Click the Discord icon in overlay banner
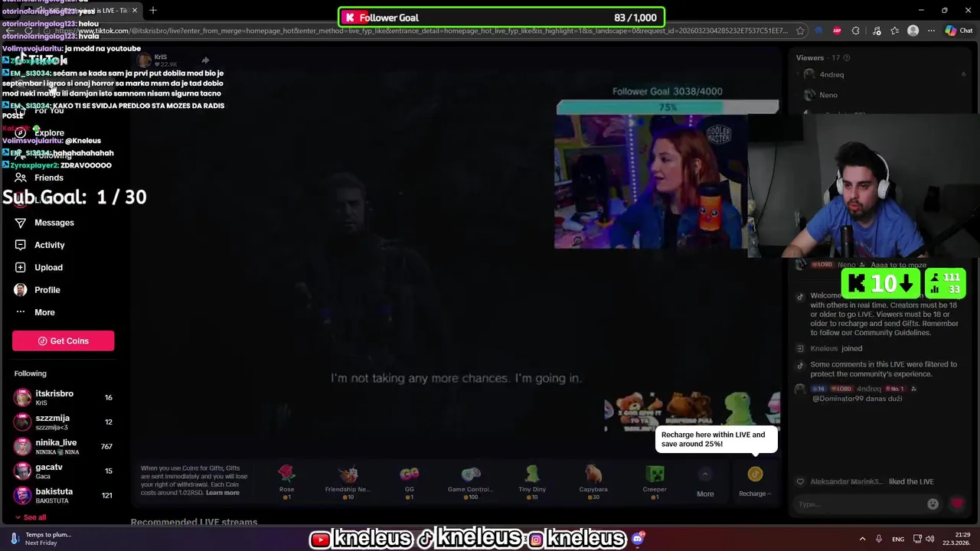This screenshot has height=551, width=980. pyautogui.click(x=637, y=539)
